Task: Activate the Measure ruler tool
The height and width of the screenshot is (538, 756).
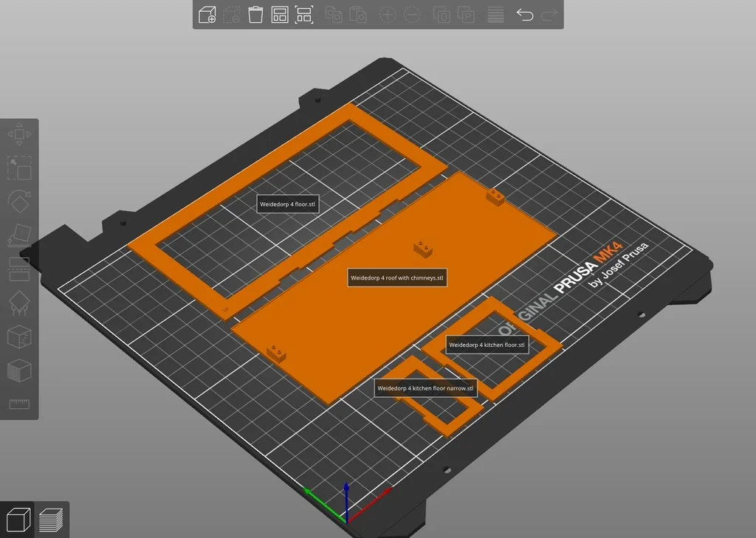Action: (19, 404)
